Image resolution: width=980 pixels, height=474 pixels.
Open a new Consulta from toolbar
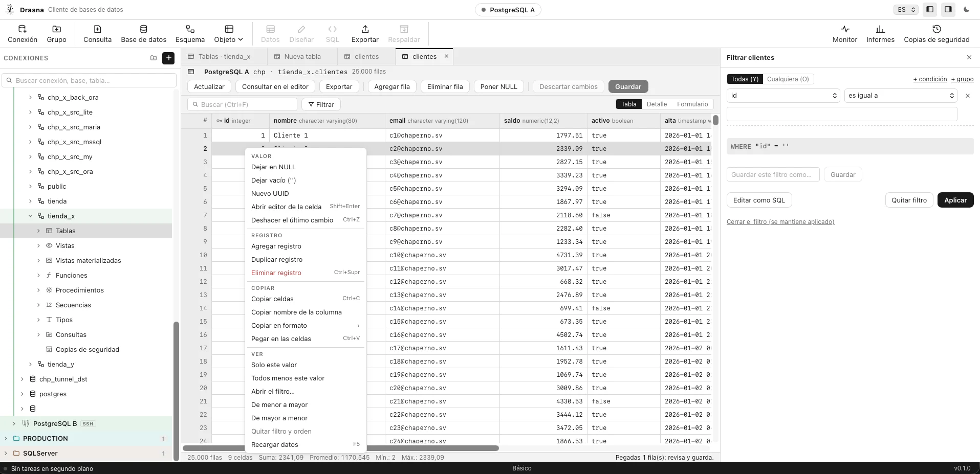(x=97, y=34)
